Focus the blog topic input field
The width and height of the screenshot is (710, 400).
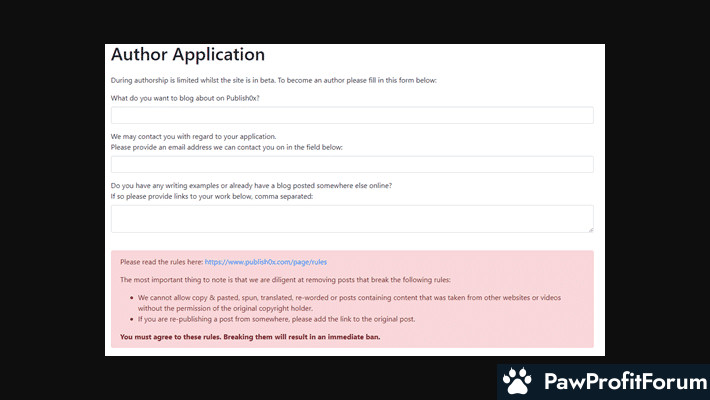(352, 115)
